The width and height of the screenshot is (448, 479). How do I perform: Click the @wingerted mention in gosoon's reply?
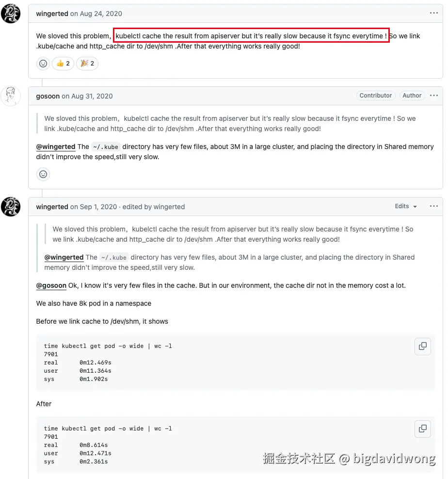pyautogui.click(x=56, y=147)
